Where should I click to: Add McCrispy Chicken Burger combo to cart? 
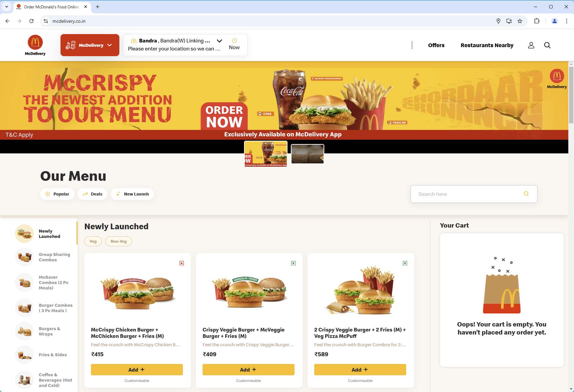point(137,370)
